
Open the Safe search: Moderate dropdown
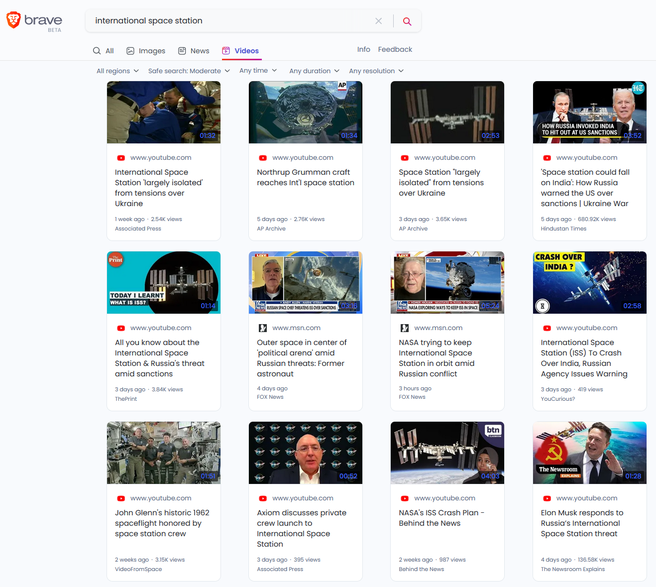point(189,71)
